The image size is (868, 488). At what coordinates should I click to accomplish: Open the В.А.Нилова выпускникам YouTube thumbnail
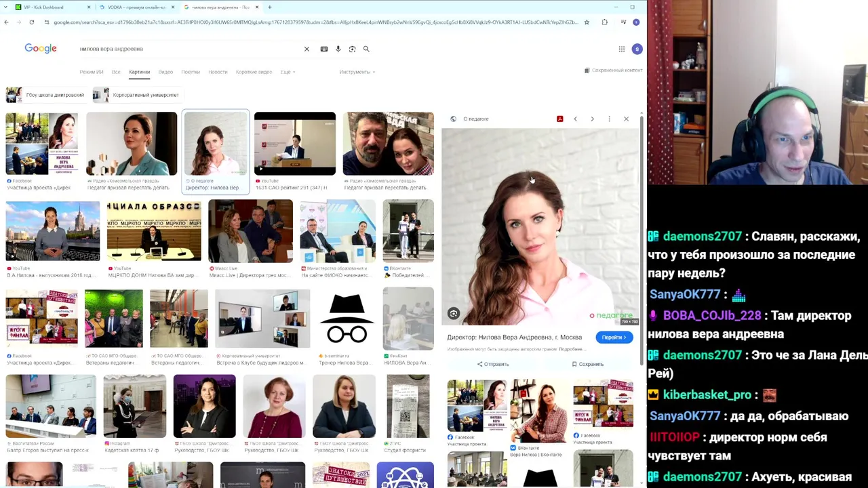click(x=52, y=231)
